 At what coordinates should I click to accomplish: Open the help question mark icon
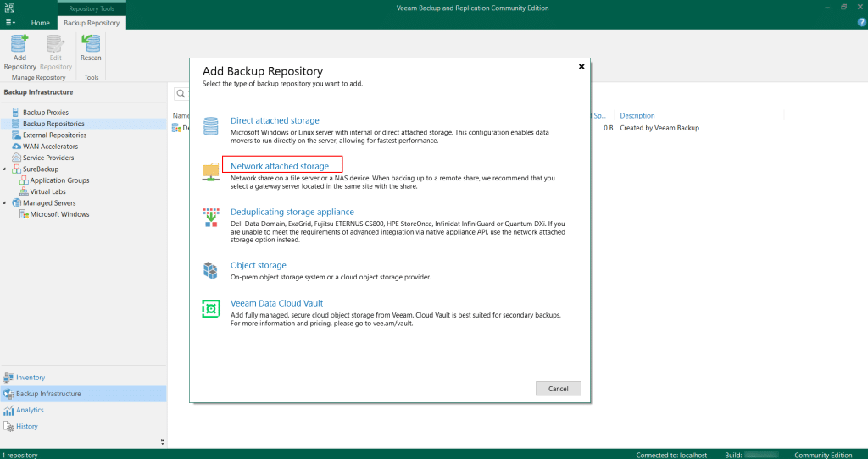point(861,22)
